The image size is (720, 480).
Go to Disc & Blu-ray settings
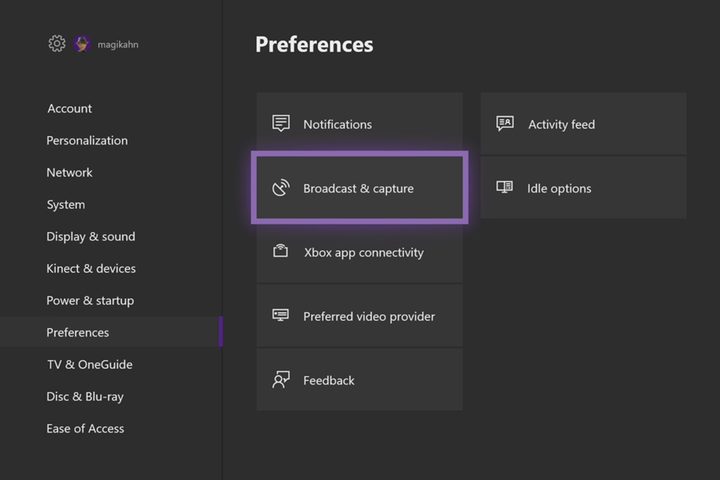pos(85,397)
